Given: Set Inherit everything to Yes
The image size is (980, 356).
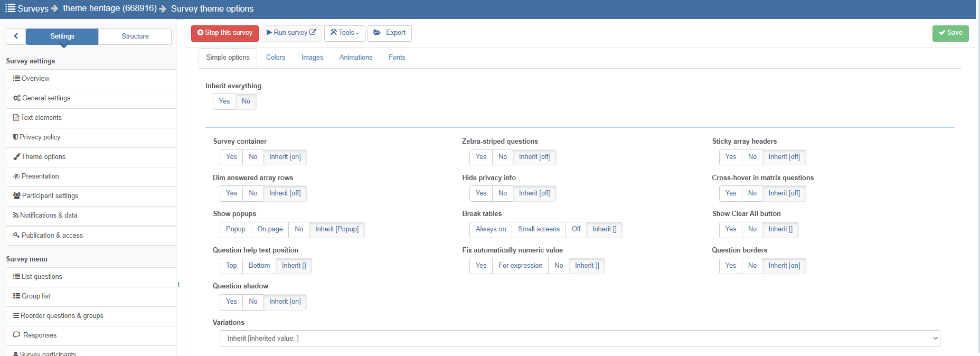Looking at the screenshot, I should (x=224, y=101).
